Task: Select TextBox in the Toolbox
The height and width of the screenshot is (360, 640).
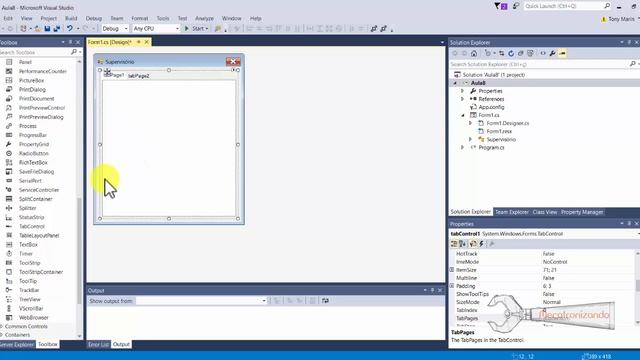Action: [28, 244]
